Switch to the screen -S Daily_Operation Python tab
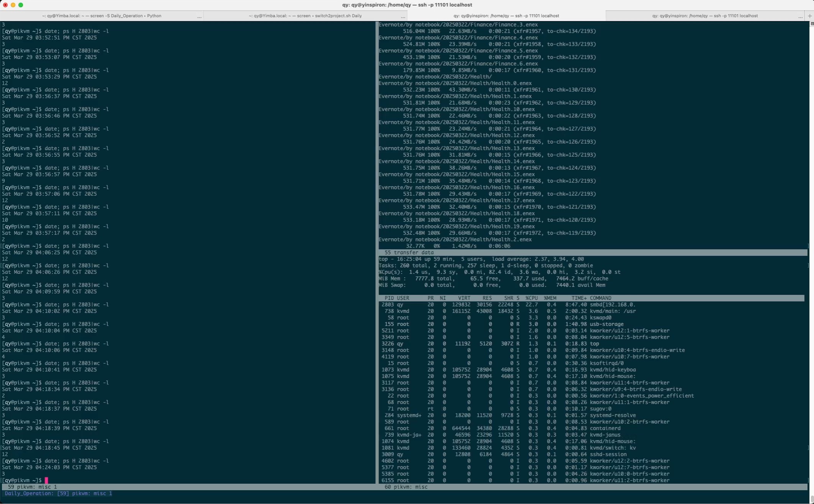This screenshot has height=504, width=814. [x=102, y=16]
